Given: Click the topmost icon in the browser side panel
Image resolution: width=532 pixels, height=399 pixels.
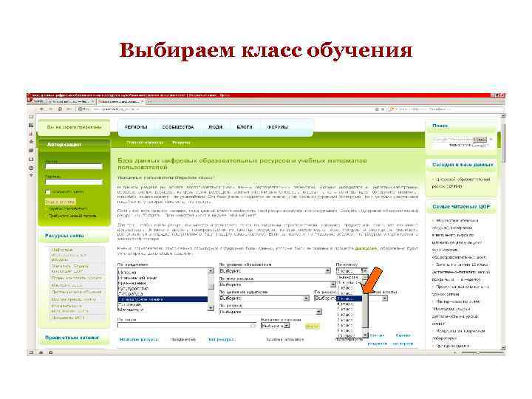Looking at the screenshot, I should pos(31,117).
